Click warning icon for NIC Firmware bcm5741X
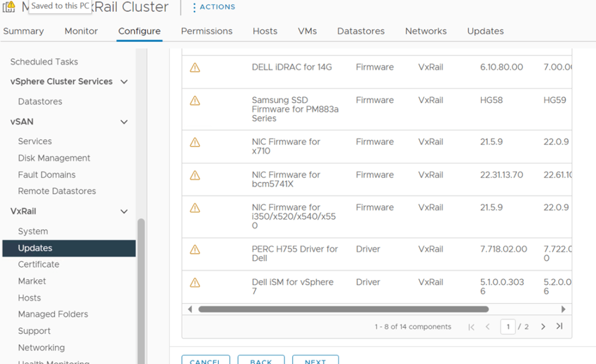This screenshot has width=596, height=364. (195, 175)
